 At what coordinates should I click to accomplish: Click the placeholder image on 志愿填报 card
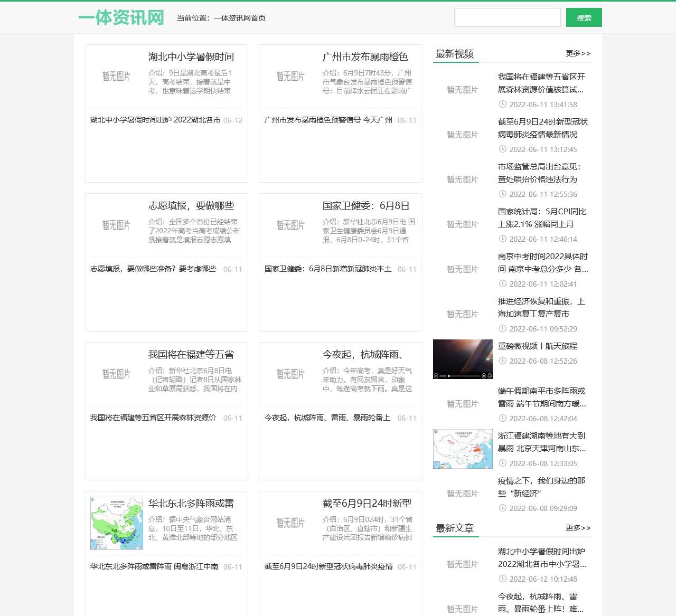(x=116, y=225)
